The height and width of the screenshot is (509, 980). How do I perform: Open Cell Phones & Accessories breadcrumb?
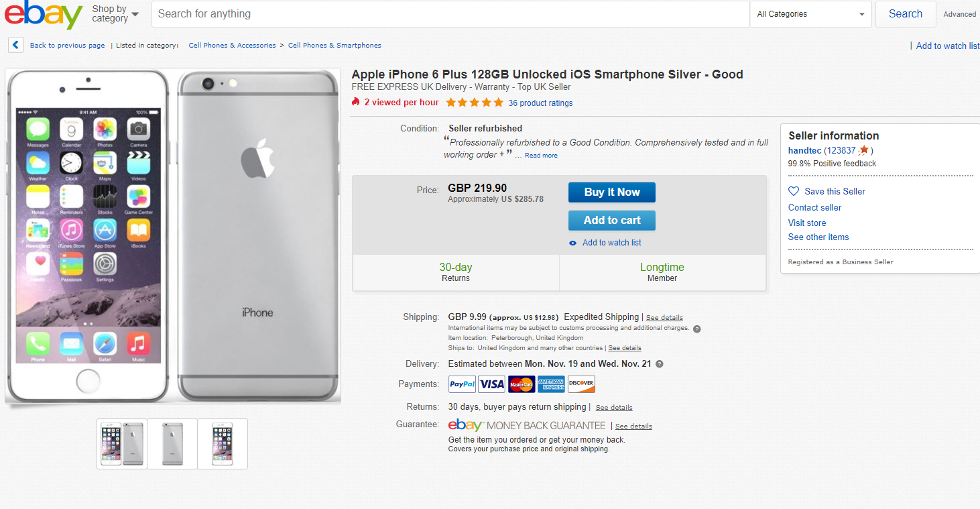232,46
